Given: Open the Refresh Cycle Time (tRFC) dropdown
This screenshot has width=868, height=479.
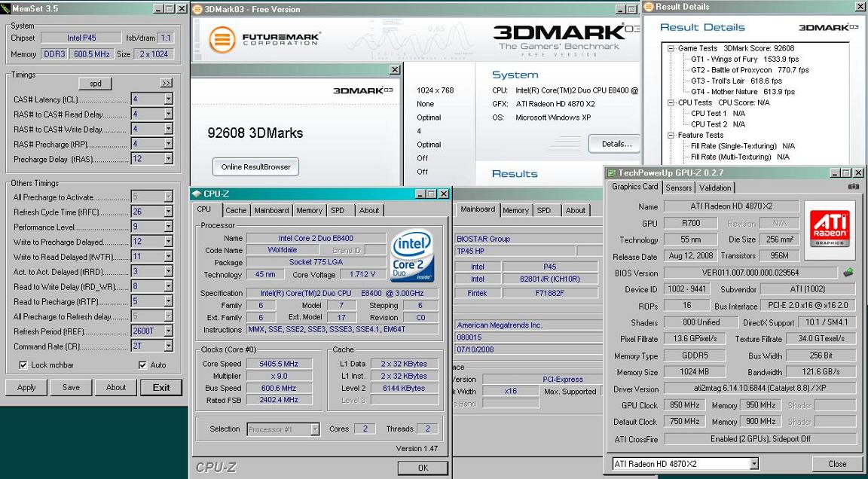Looking at the screenshot, I should click(168, 212).
